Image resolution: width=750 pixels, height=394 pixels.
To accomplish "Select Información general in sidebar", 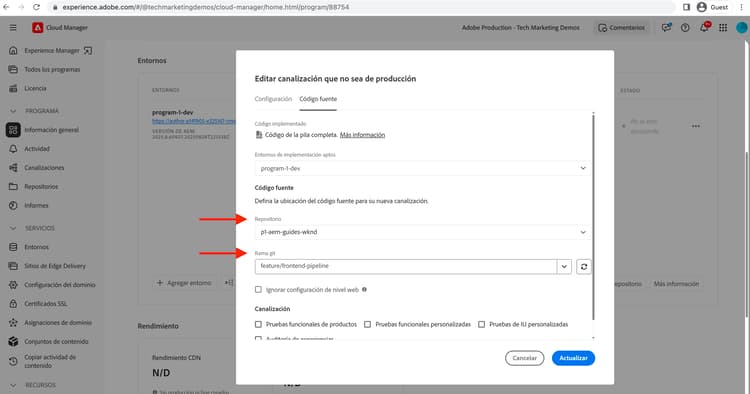I will coord(52,130).
